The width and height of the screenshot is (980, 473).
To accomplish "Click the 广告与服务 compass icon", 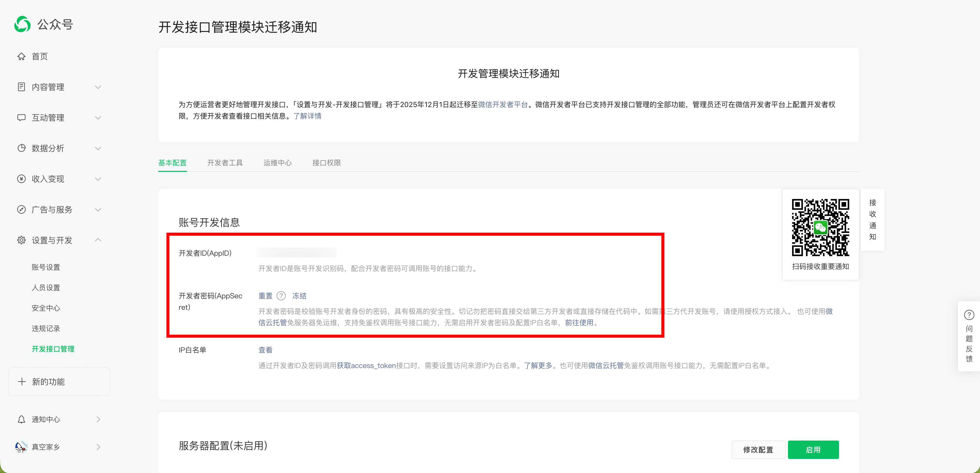I will click(x=21, y=209).
